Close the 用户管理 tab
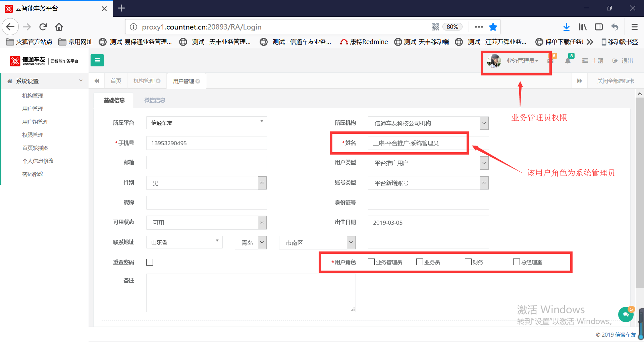The width and height of the screenshot is (644, 342). 198,81
